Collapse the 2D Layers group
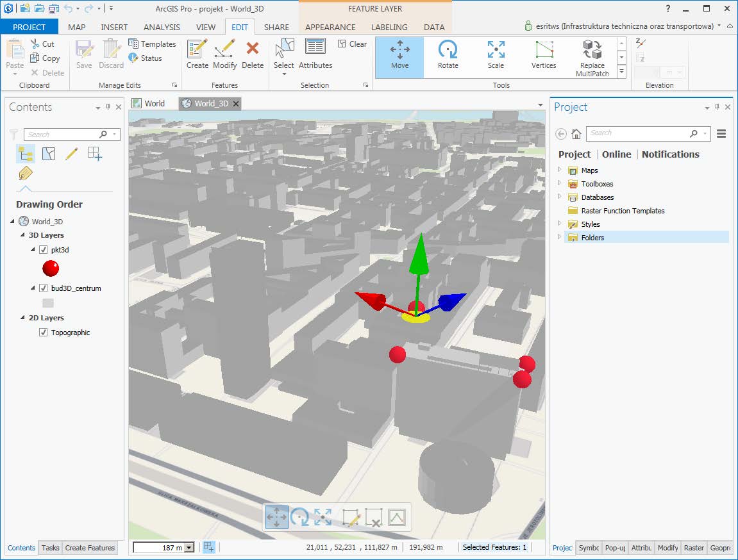Image resolution: width=738 pixels, height=560 pixels. (22, 317)
